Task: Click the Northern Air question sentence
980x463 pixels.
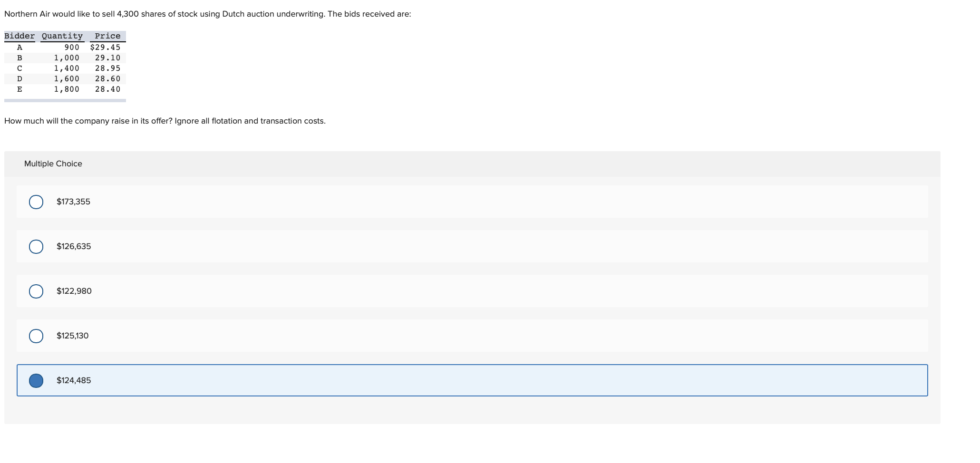Action: 208,14
